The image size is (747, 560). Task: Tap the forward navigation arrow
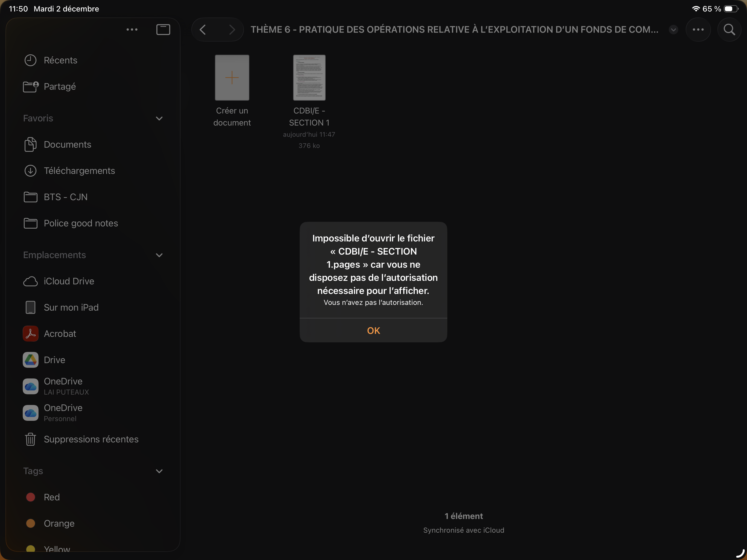pyautogui.click(x=232, y=30)
